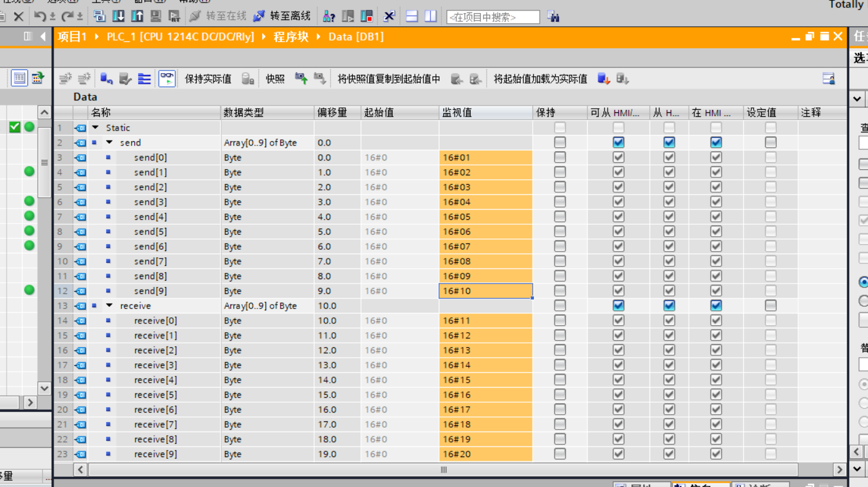Screen dimensions: 868x487
Task: Enable 设定值 checkbox for send array
Action: [x=771, y=142]
